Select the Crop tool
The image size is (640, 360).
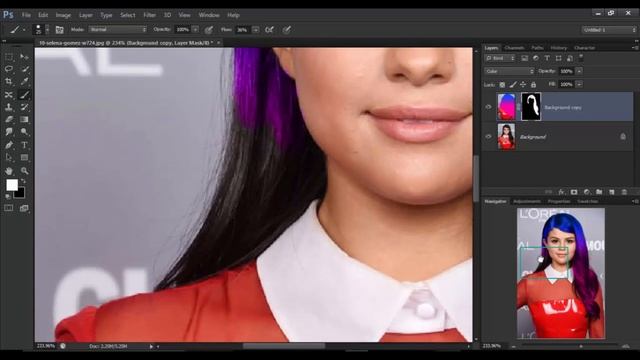point(9,82)
